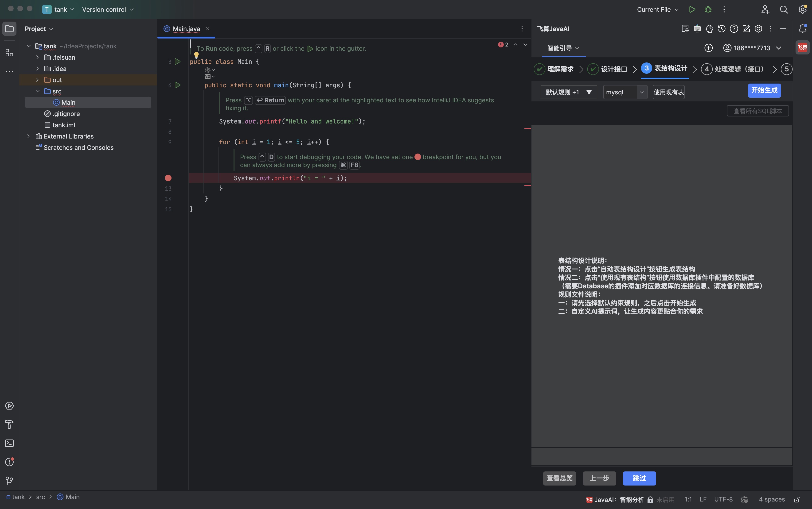Click the Debug bug icon in toolbar
812x509 pixels.
pos(708,9)
